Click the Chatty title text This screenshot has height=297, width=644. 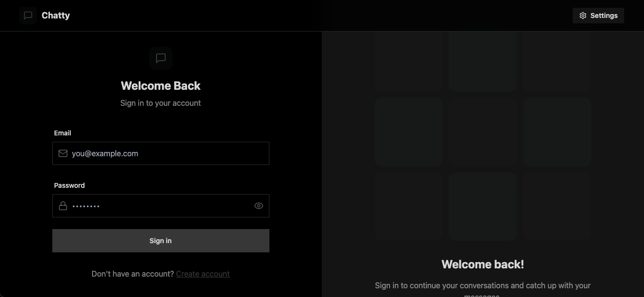click(x=55, y=15)
